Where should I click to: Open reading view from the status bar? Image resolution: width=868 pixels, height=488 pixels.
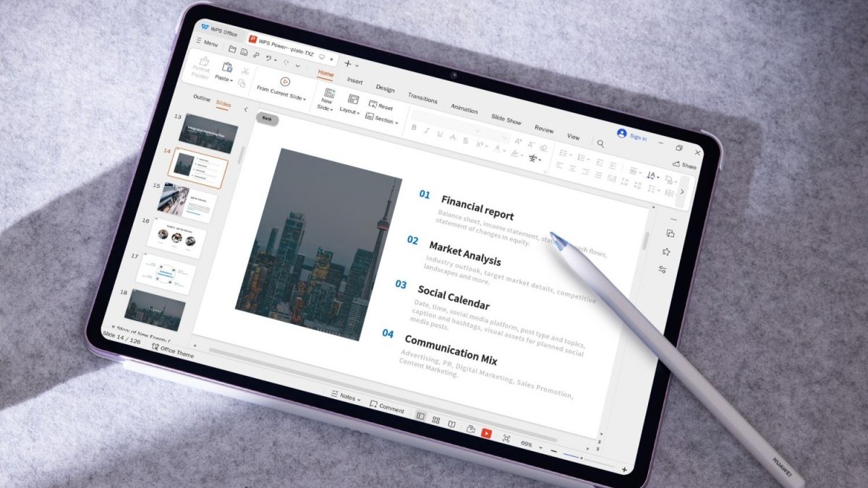tap(452, 424)
